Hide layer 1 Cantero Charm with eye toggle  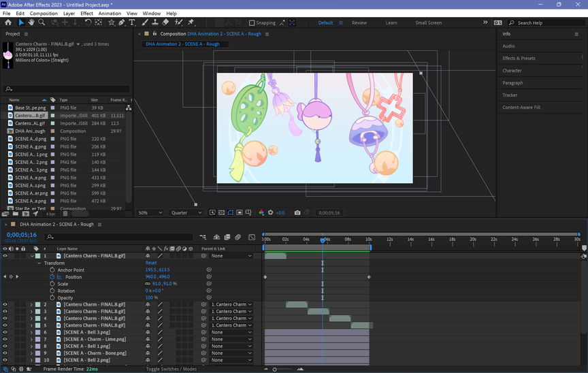coord(5,256)
